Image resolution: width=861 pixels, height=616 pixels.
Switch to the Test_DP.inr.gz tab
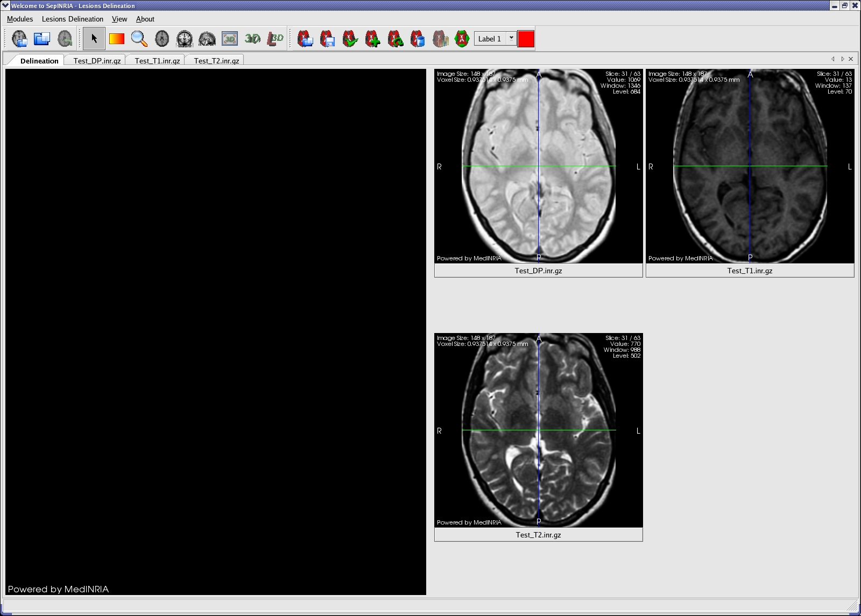97,61
